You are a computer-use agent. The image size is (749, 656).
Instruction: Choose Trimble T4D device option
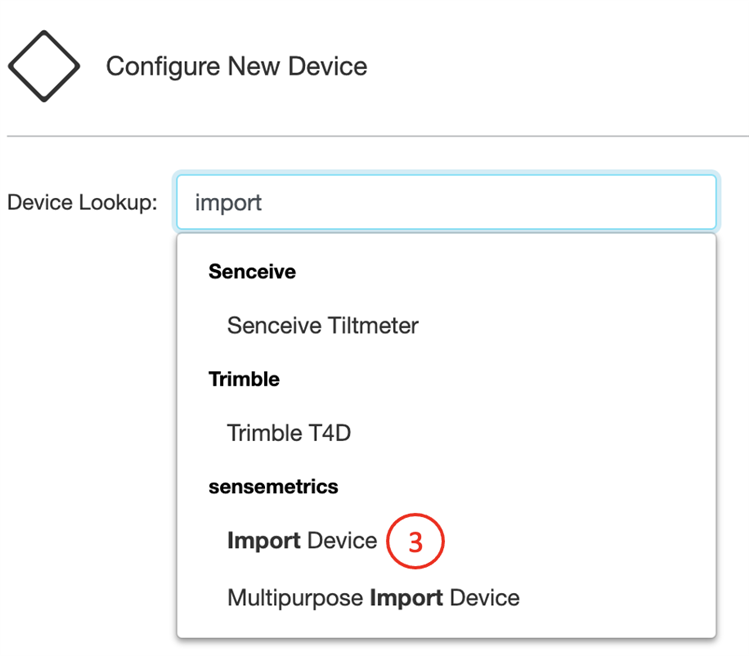click(x=289, y=433)
